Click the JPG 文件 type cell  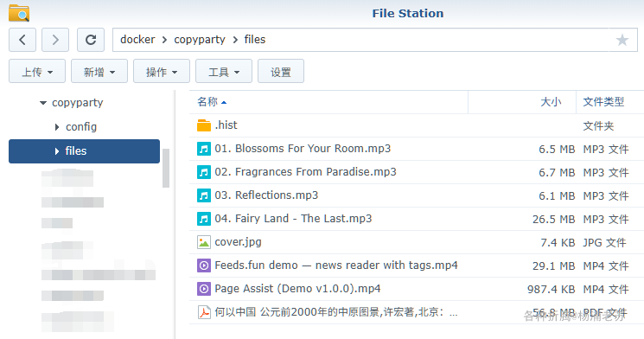point(604,243)
